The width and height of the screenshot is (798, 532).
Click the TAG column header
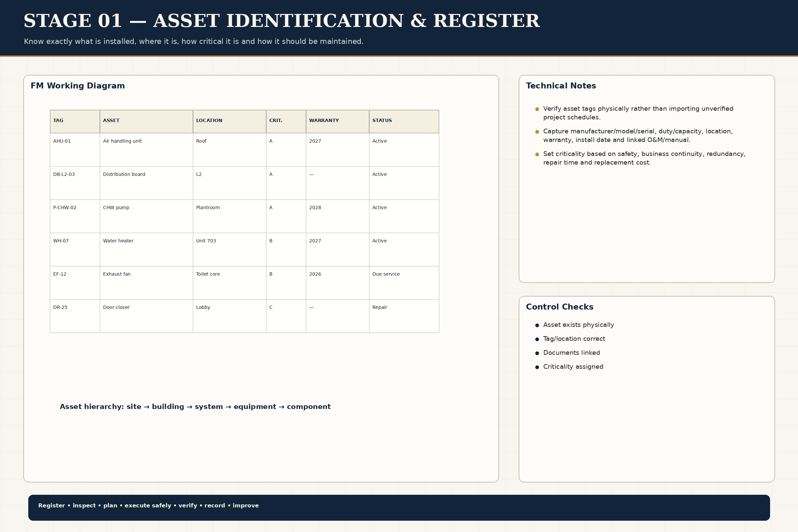tap(75, 121)
